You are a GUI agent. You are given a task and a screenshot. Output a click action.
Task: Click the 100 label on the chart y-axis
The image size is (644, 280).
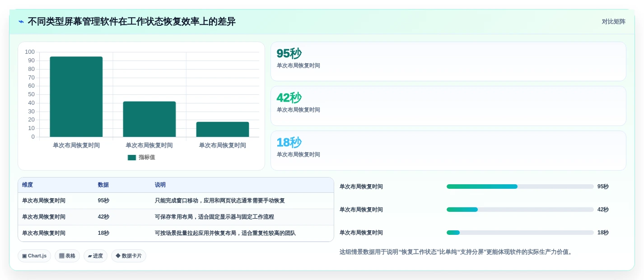pos(30,52)
